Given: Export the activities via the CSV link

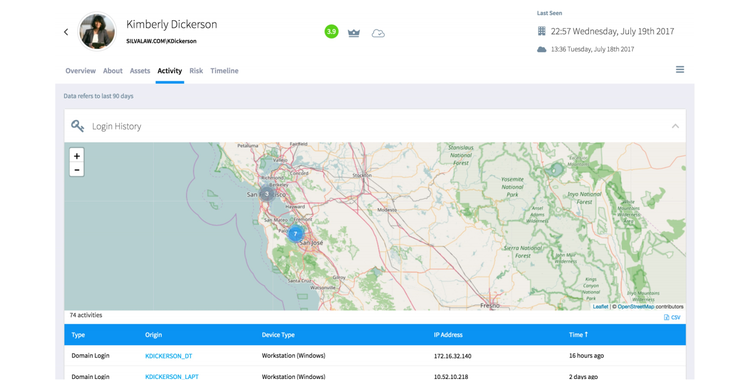Looking at the screenshot, I should [672, 317].
